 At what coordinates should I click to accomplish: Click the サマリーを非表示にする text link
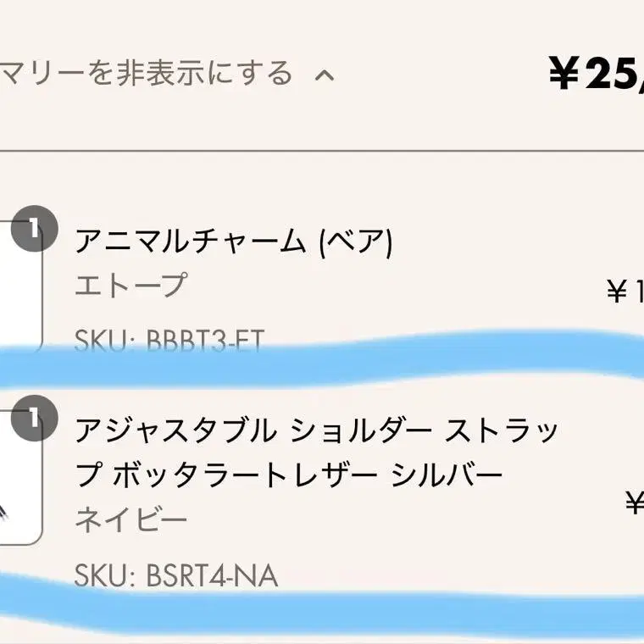[147, 74]
